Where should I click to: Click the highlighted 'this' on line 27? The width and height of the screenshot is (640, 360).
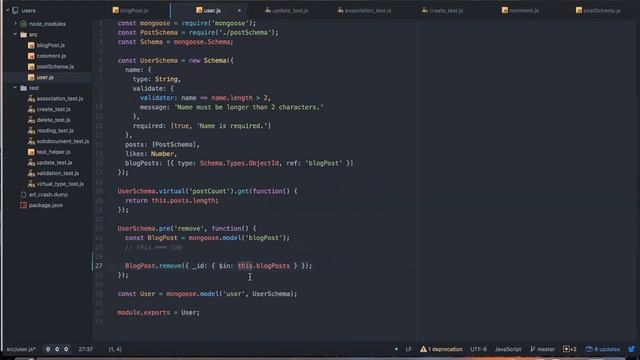(245, 266)
